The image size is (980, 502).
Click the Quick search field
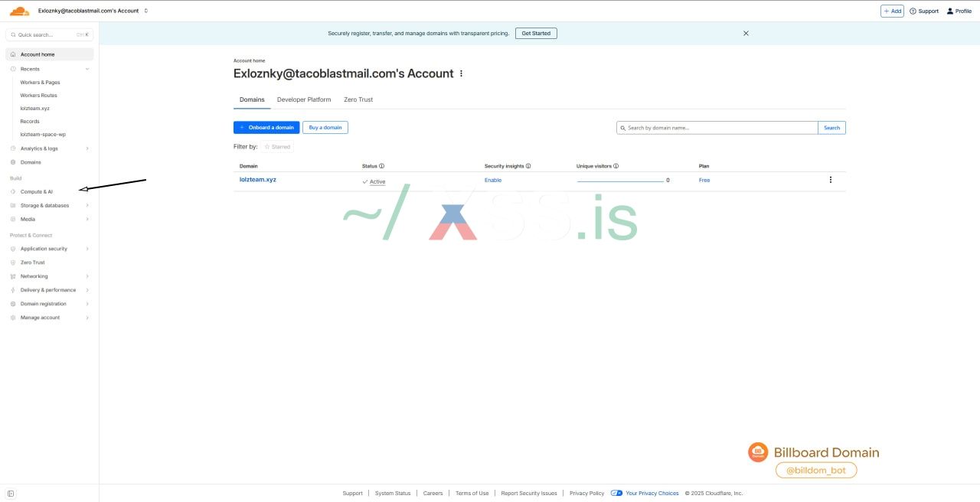tap(50, 34)
